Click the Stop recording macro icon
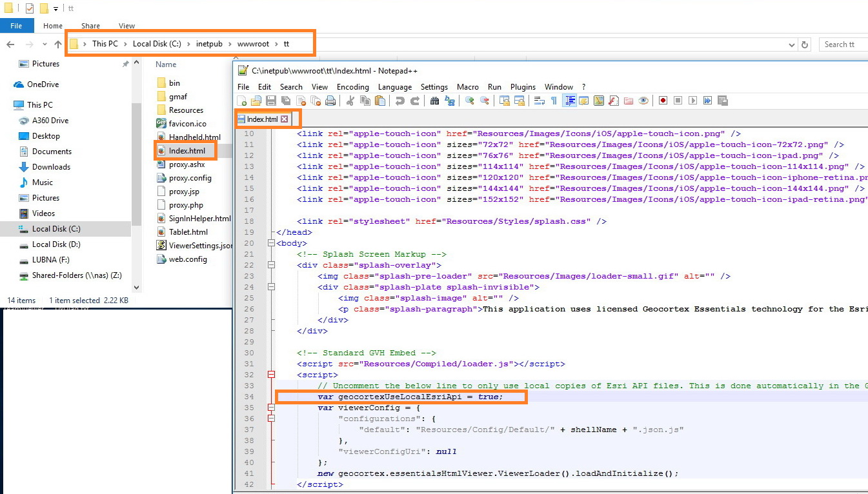 coord(678,101)
